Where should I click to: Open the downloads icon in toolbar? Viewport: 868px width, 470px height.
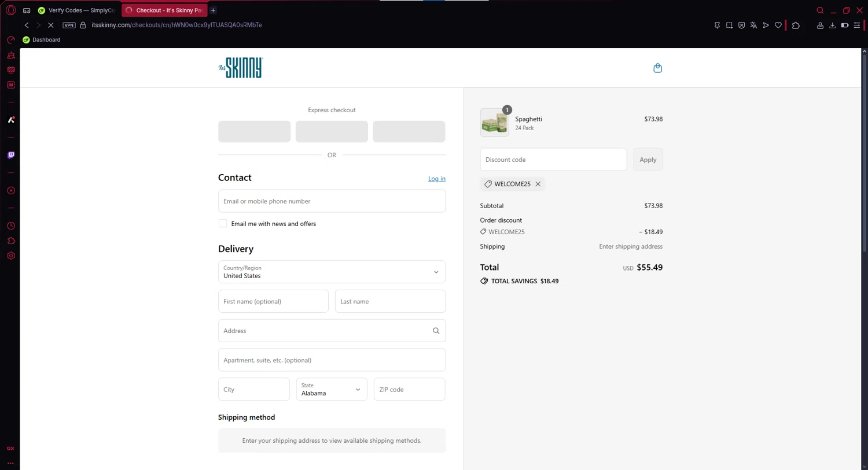(x=832, y=25)
